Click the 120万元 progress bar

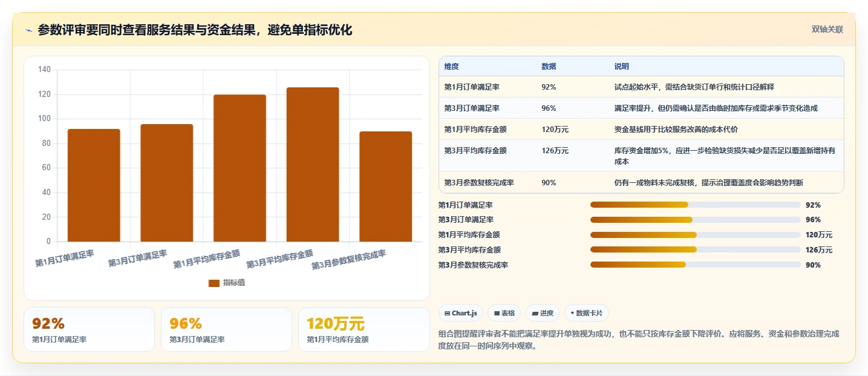[696, 235]
